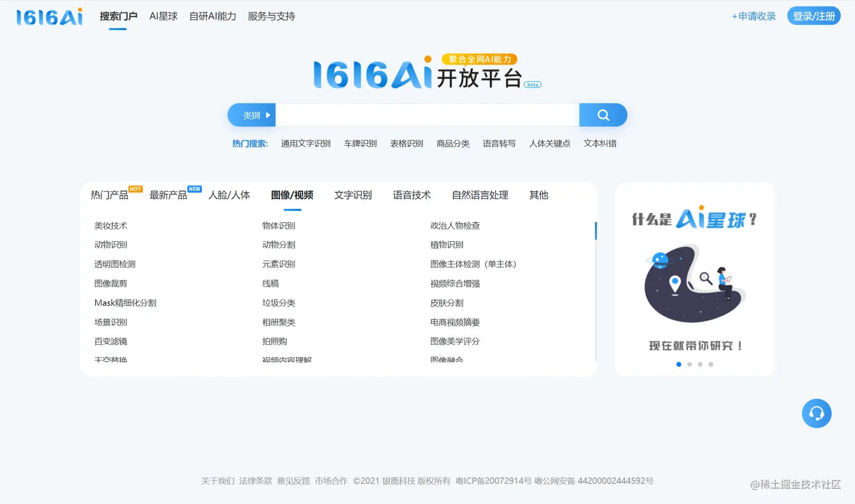Click the 粤ICP备20072914号 footer link

point(494,481)
